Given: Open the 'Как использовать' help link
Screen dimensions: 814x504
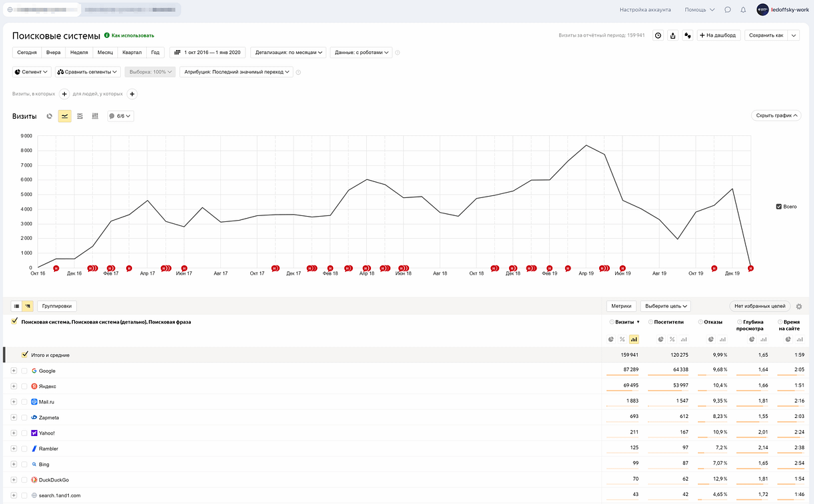Looking at the screenshot, I should coord(129,35).
